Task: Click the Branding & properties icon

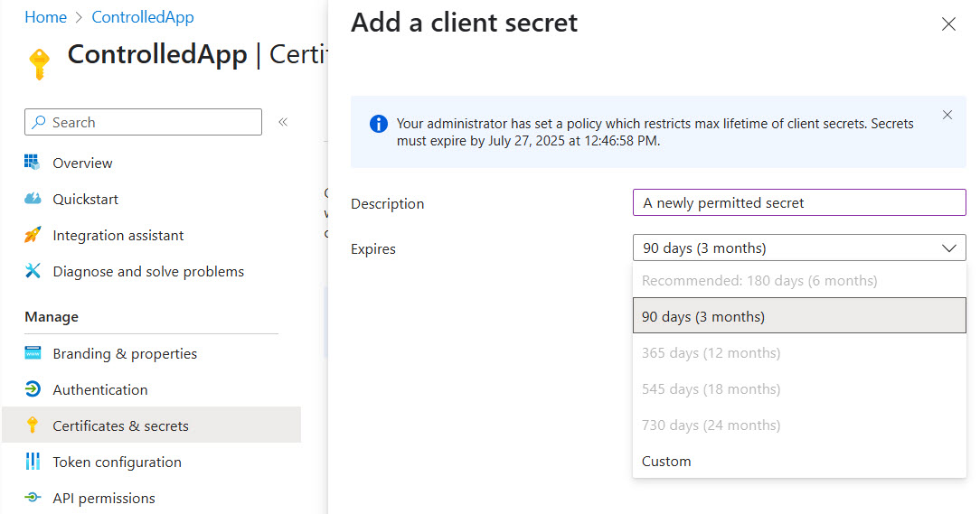Action: pos(33,353)
